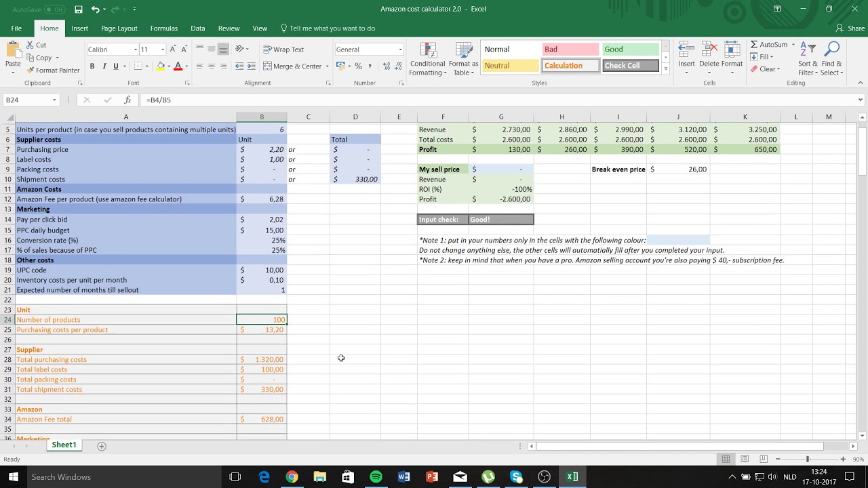Image resolution: width=868 pixels, height=488 pixels.
Task: Open Google Chrome from the taskbar
Action: pyautogui.click(x=292, y=477)
